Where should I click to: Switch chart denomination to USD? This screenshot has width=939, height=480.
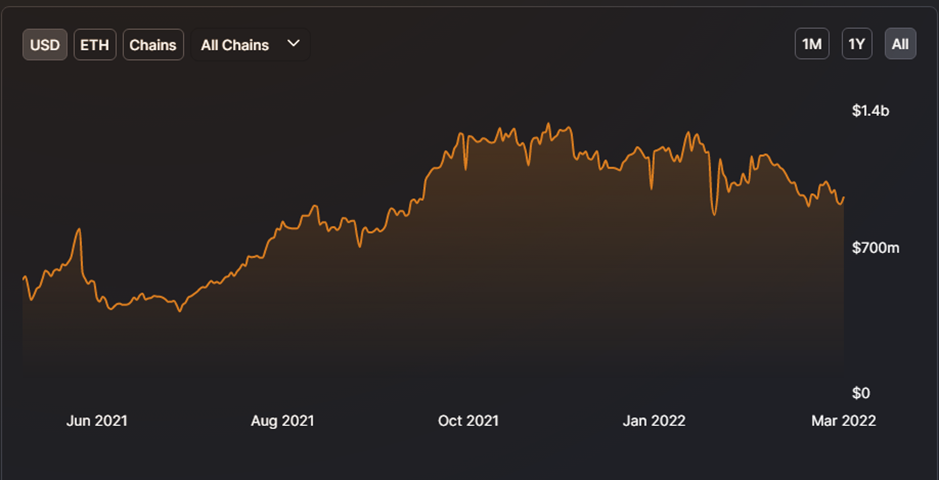pos(45,45)
